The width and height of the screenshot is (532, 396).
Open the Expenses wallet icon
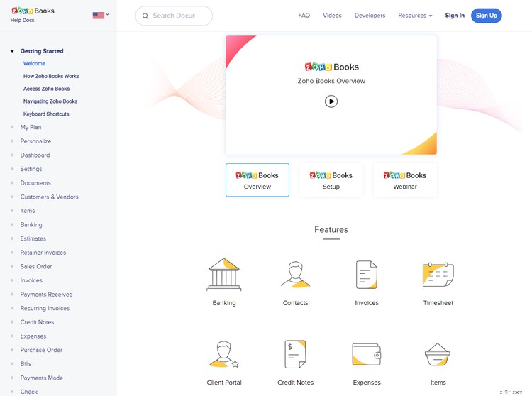(x=367, y=355)
